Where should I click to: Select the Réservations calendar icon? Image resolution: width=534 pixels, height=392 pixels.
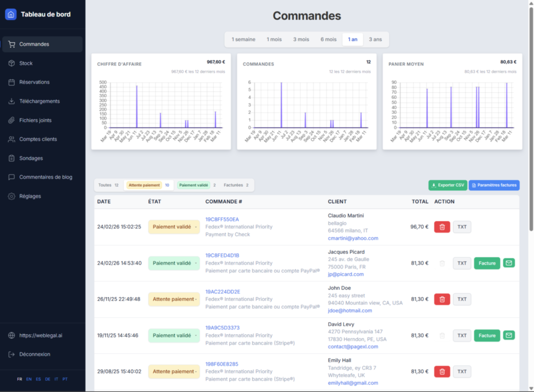pos(11,82)
